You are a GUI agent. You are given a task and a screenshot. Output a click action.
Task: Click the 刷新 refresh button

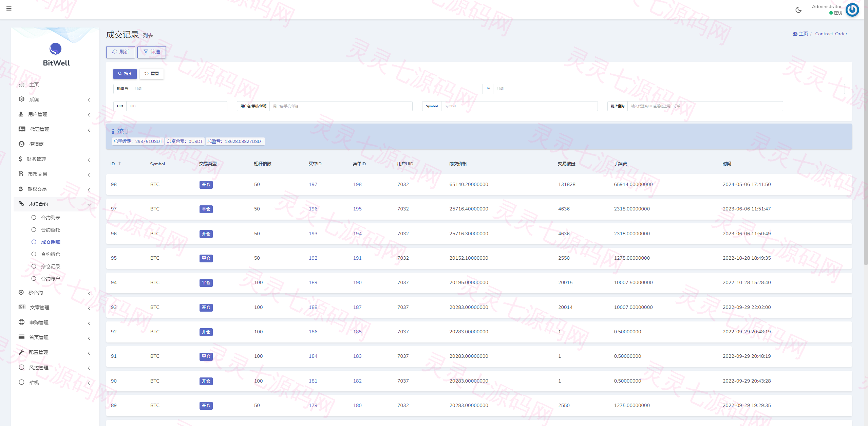120,52
